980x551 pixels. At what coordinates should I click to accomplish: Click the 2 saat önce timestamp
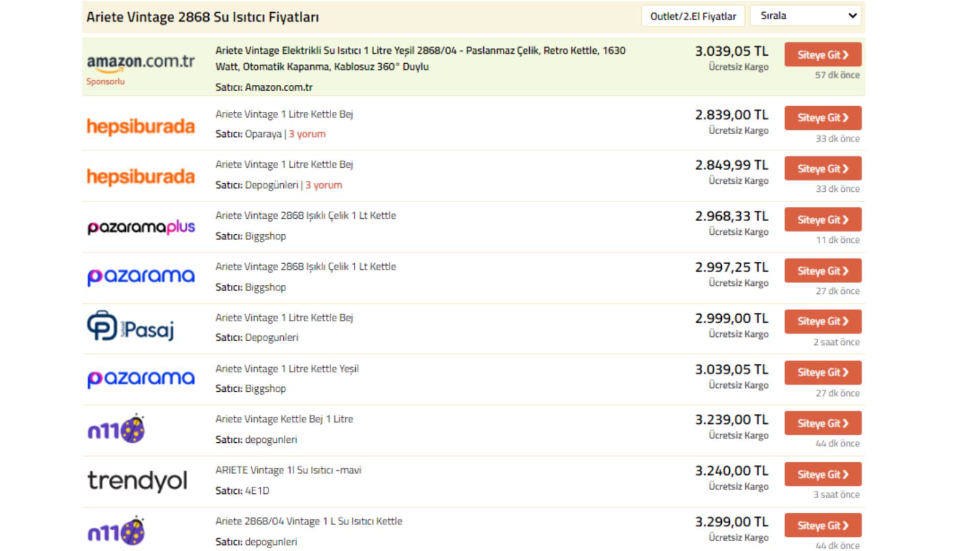837,342
